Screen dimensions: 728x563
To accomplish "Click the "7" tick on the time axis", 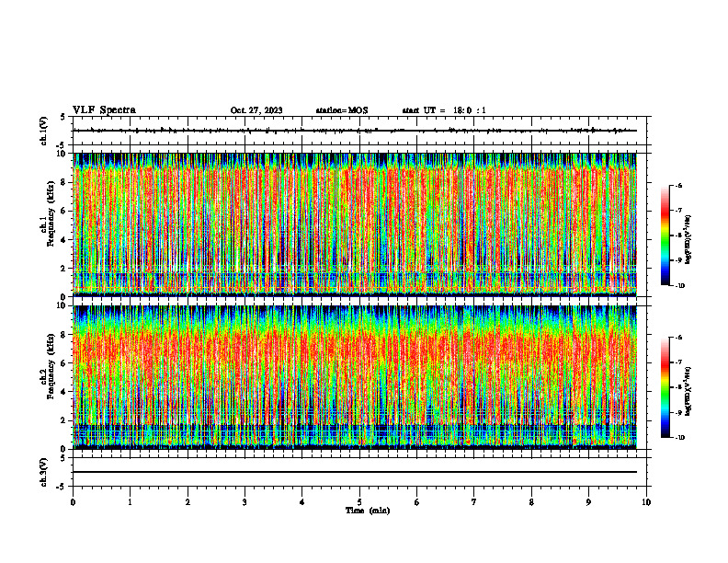I will point(474,502).
